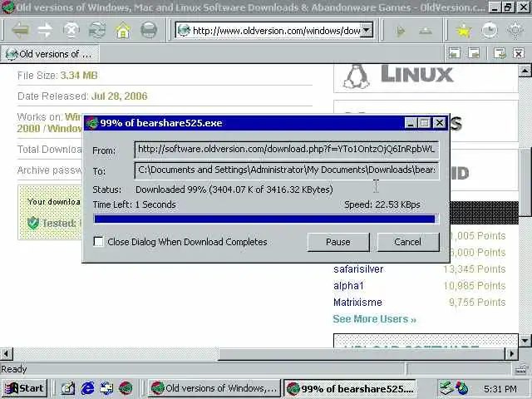Close the current tab with the X icon
Viewport: 532px width, 399px height.
519,53
